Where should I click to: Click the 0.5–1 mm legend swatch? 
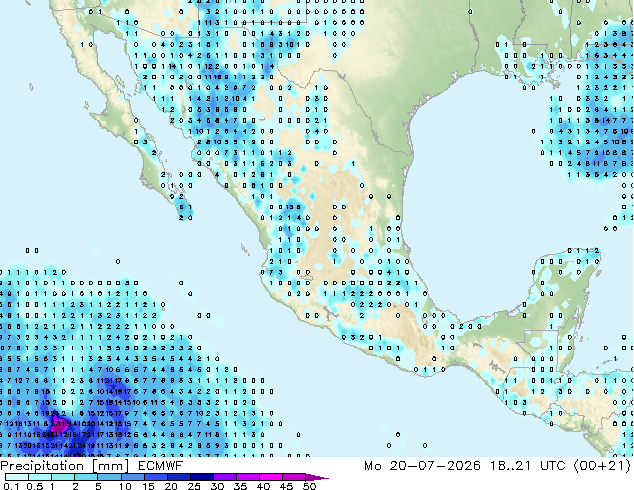coord(40,477)
